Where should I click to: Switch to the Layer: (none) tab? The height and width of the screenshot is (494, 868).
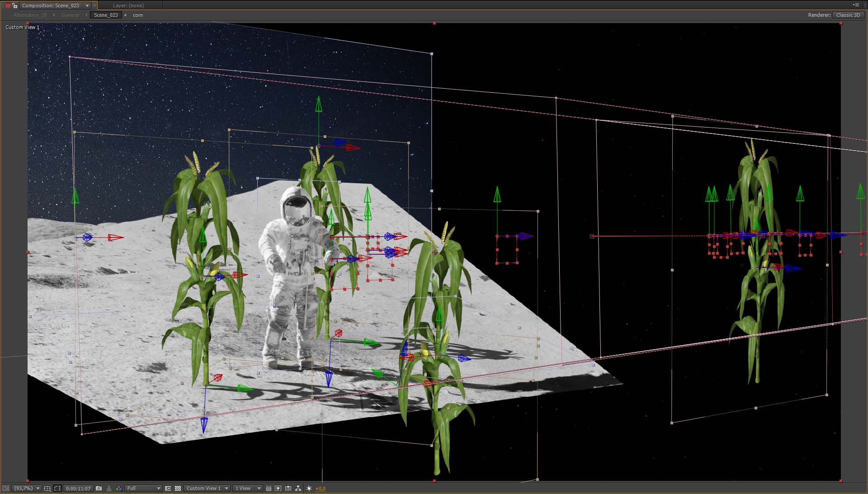128,5
